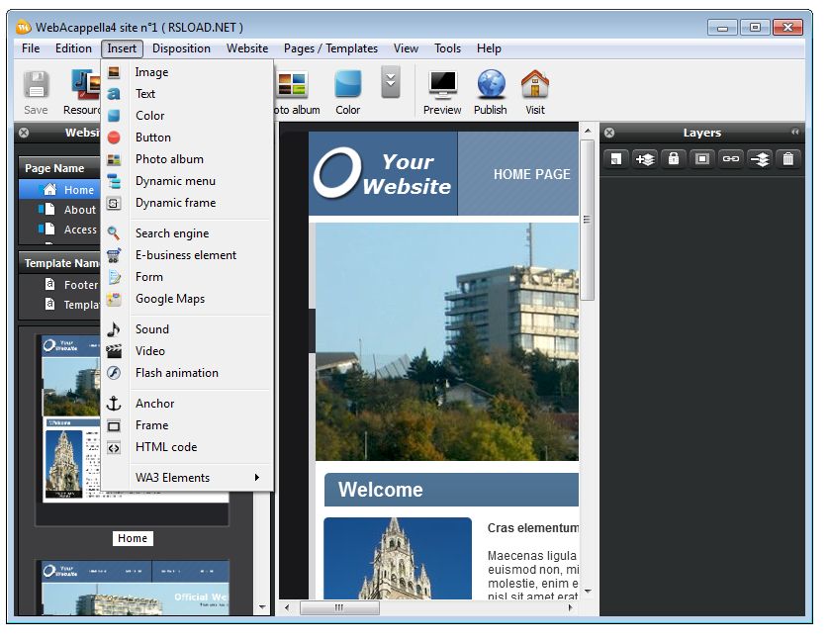Insert a Video element
The image size is (829, 644).
(188, 351)
